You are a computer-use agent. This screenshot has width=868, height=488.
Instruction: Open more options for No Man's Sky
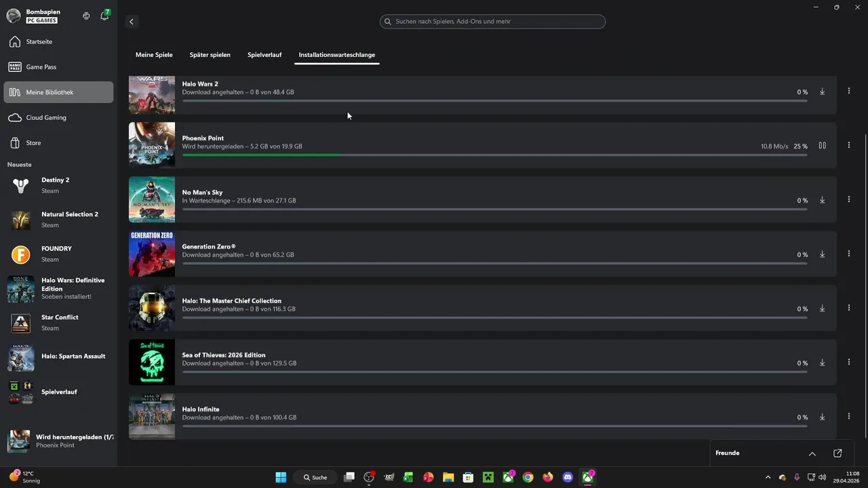coord(849,199)
